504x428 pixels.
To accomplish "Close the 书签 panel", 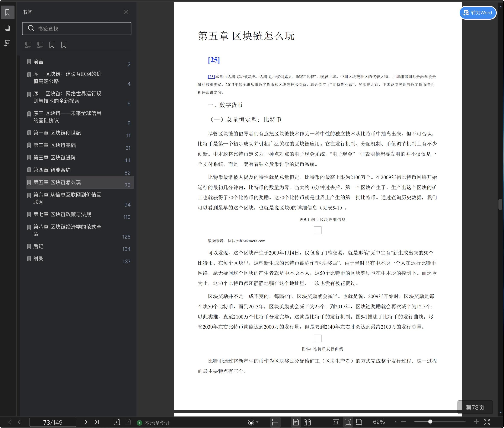I will point(126,12).
